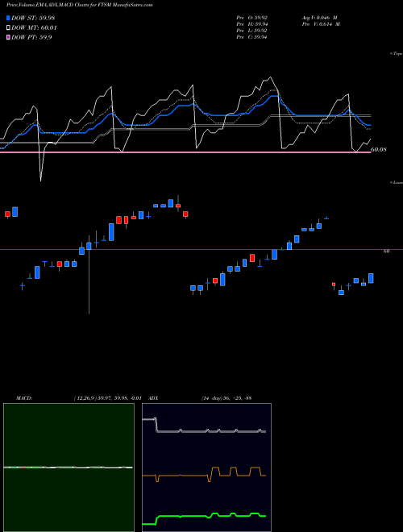This screenshot has height=532, width=403.
Task: Click the 'Pre C: 59.94' value
Action: tap(252, 37)
